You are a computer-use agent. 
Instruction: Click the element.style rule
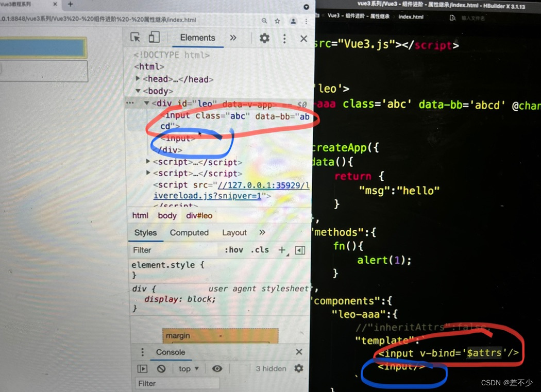point(167,265)
